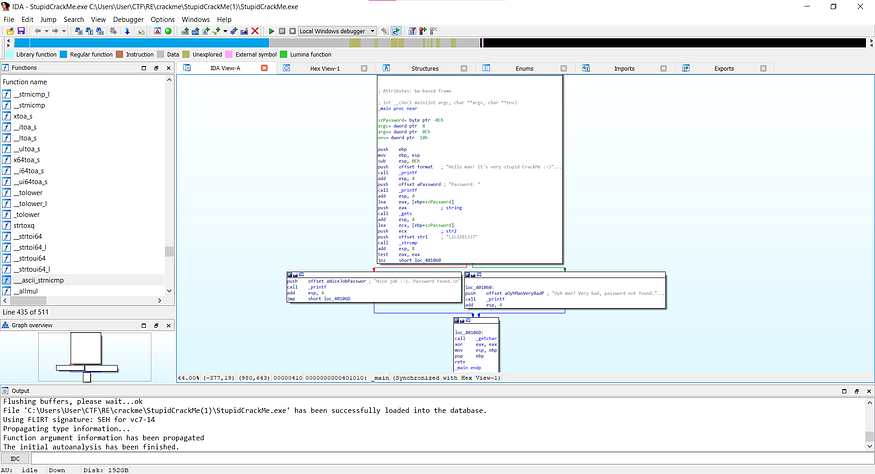
Task: Click the highlighted step-over debugger icon
Action: coord(396,31)
